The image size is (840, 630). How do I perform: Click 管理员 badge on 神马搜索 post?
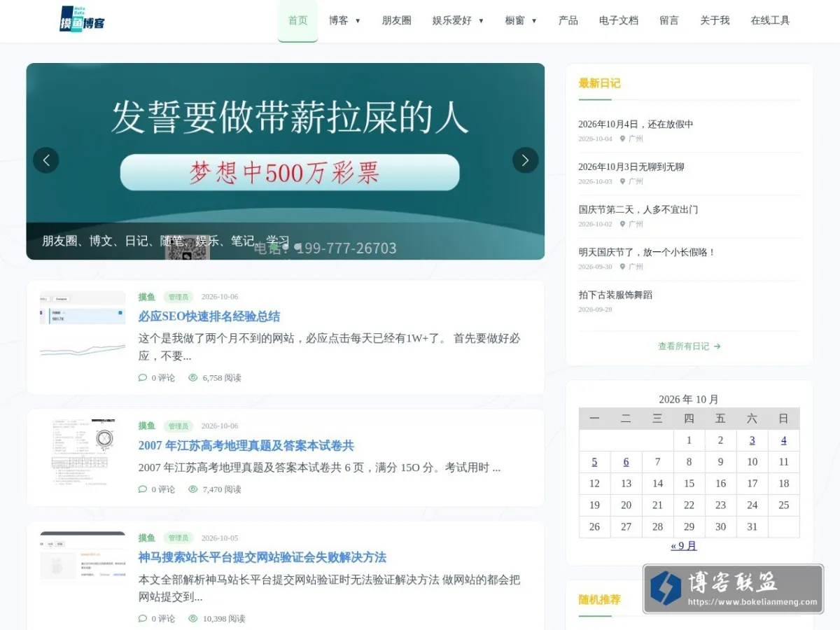(178, 538)
